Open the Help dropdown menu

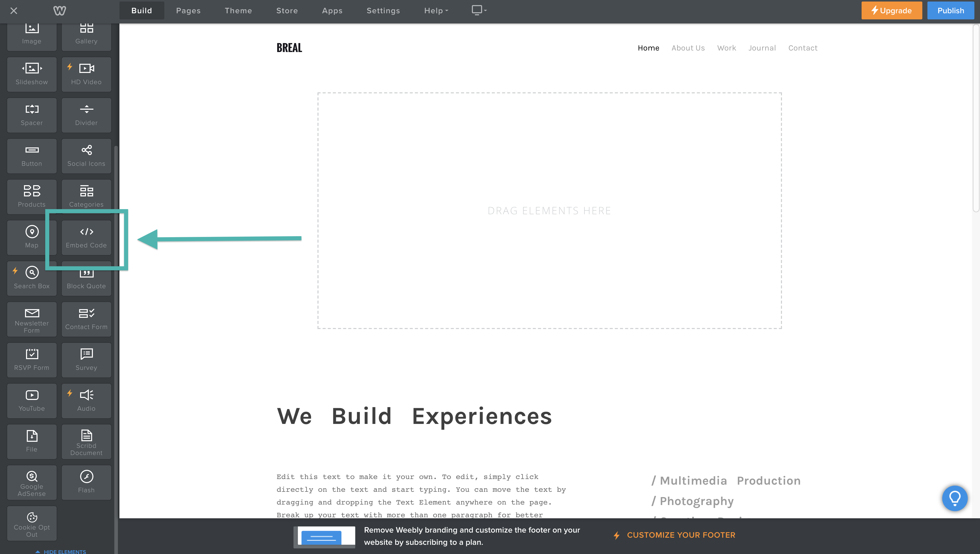436,11
